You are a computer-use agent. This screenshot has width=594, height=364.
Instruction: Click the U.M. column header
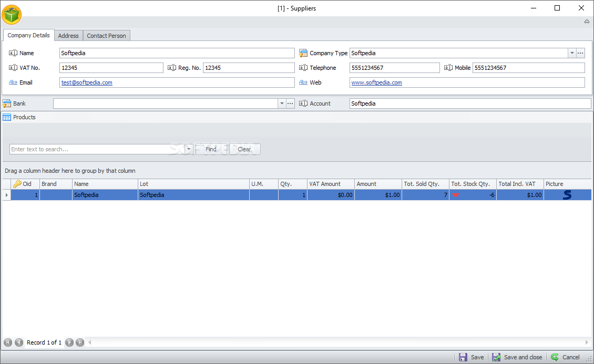point(264,184)
